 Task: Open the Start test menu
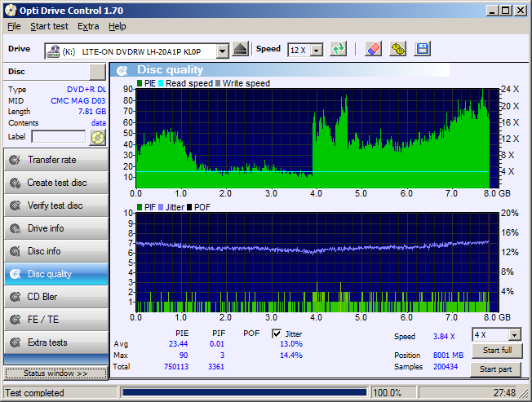pyautogui.click(x=49, y=26)
